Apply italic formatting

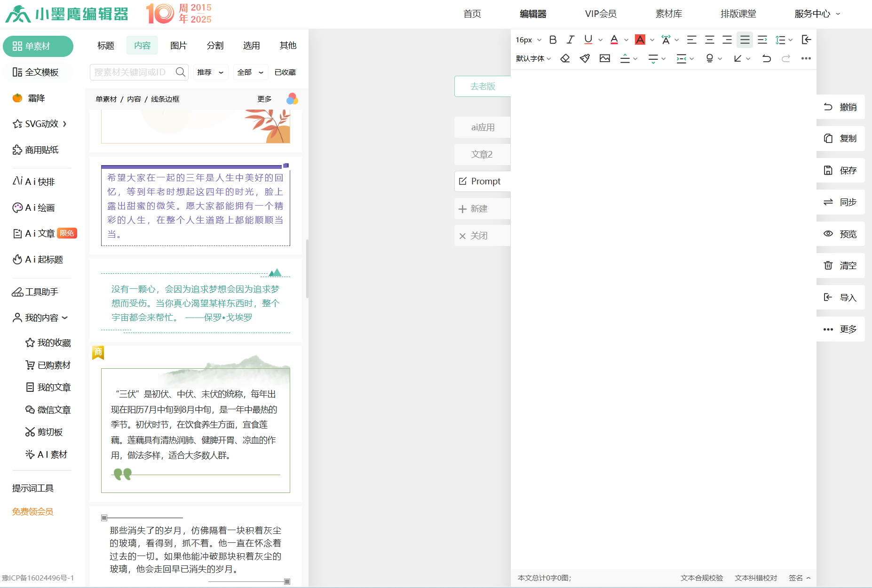click(570, 40)
